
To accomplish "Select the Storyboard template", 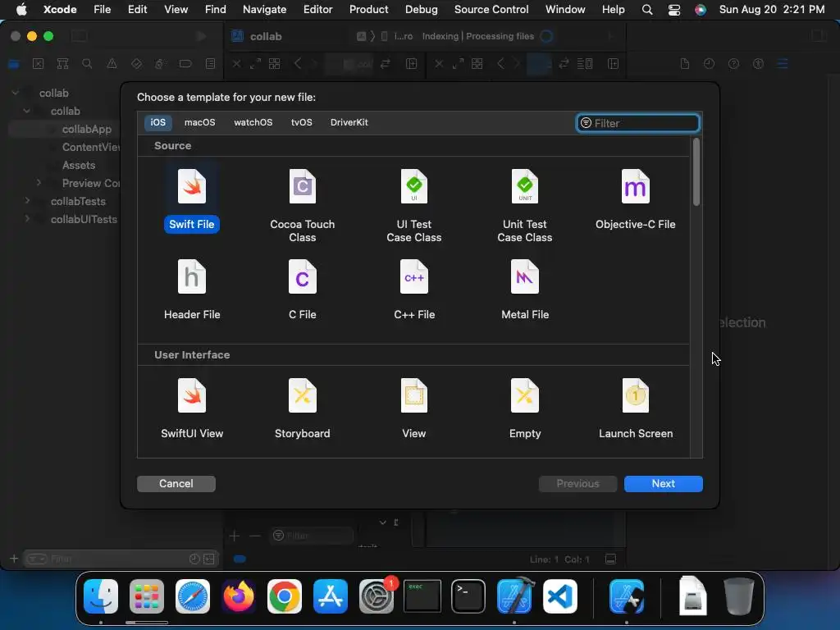I will pyautogui.click(x=302, y=409).
